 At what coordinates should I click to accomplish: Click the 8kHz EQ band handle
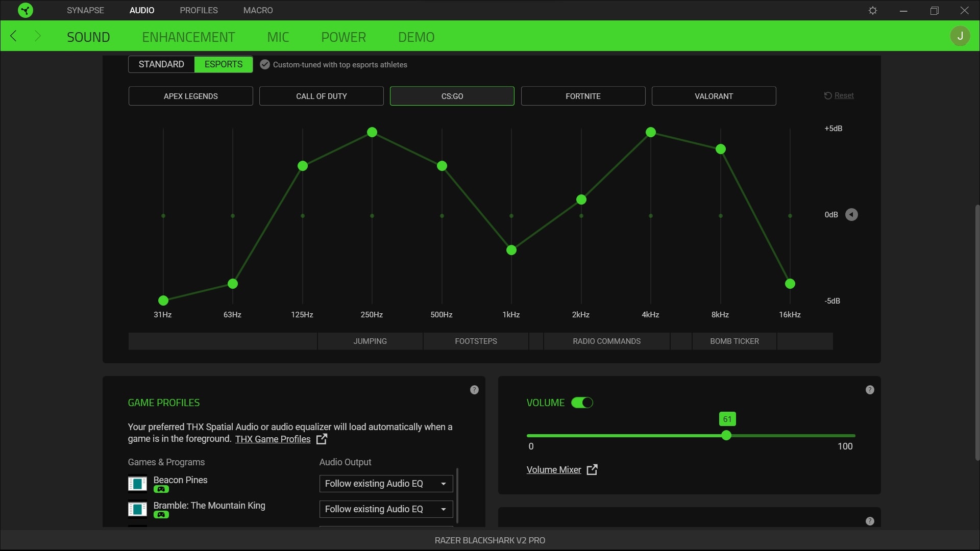(721, 149)
